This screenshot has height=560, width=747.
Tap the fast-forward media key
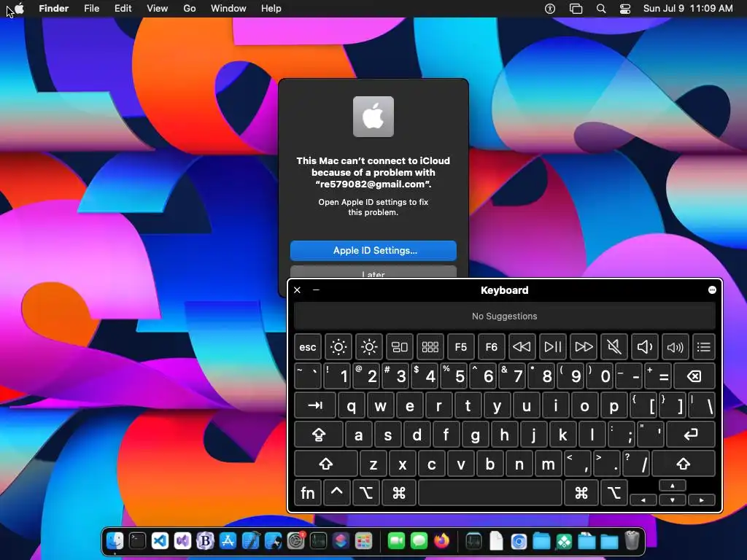coord(584,347)
